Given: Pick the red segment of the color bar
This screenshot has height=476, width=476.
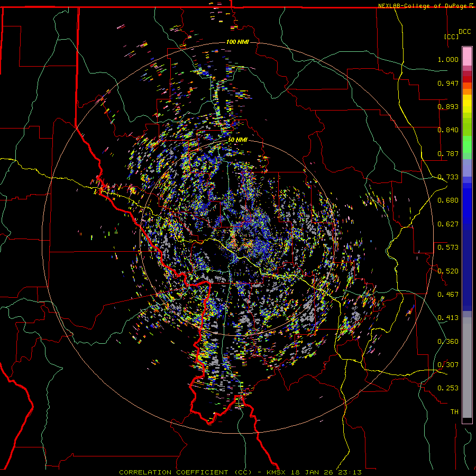Looking at the screenshot, I should [467, 79].
